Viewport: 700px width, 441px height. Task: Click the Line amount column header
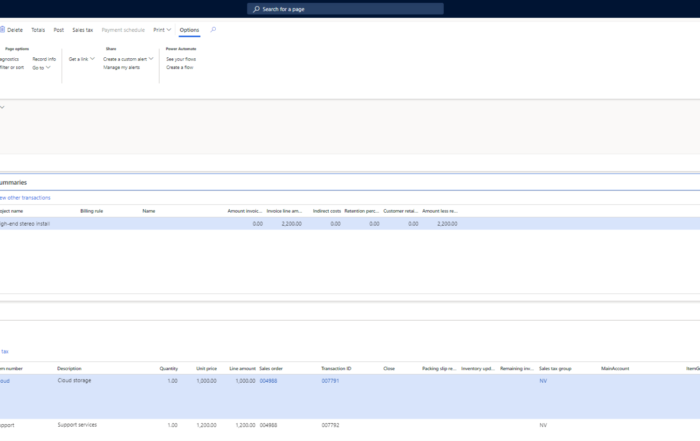tap(242, 368)
